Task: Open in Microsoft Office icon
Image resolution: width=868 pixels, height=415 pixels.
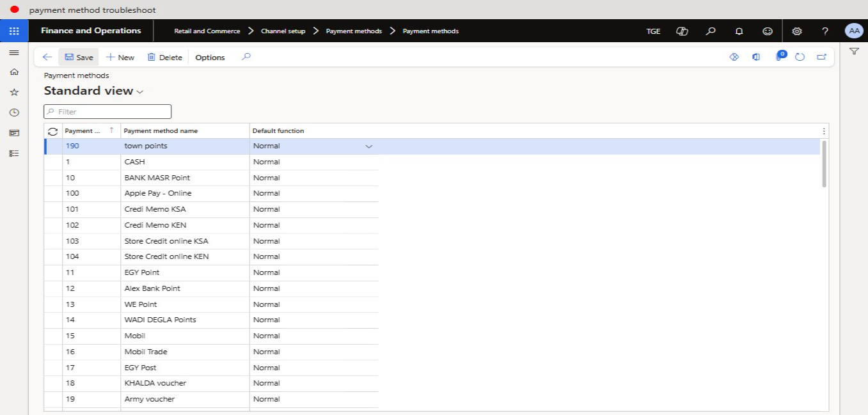Action: 756,57
